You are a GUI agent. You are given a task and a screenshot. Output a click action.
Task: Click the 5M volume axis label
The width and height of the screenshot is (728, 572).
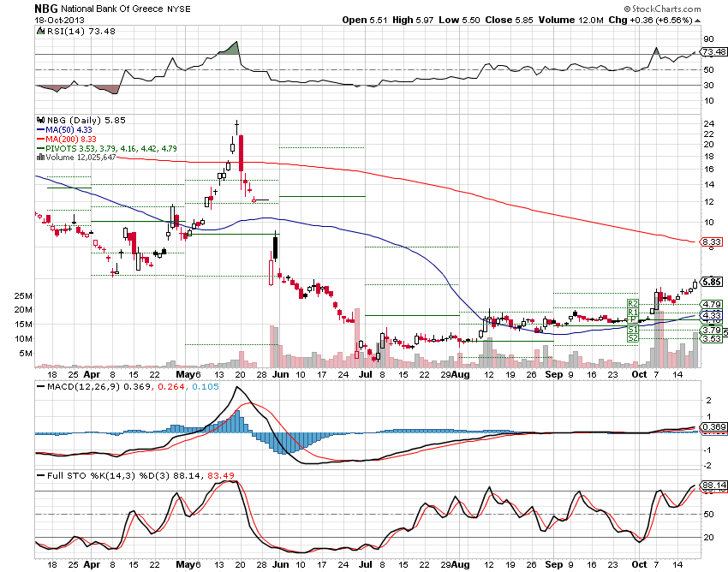[25, 354]
